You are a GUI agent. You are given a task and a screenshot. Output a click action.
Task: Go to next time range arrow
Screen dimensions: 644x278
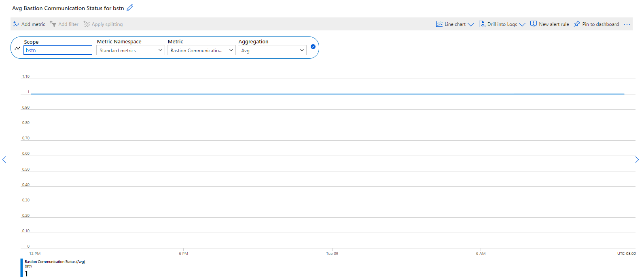tap(637, 160)
